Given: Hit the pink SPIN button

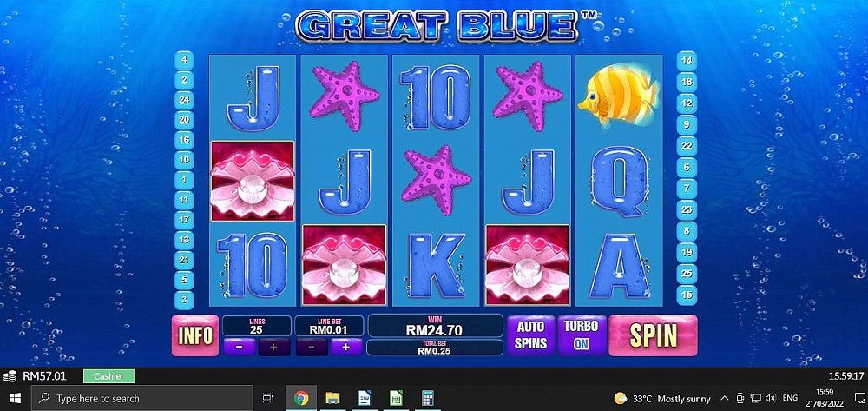Looking at the screenshot, I should (x=654, y=335).
